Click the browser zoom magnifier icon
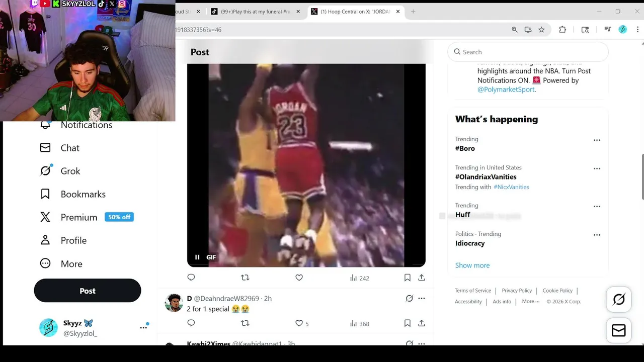 point(514,30)
